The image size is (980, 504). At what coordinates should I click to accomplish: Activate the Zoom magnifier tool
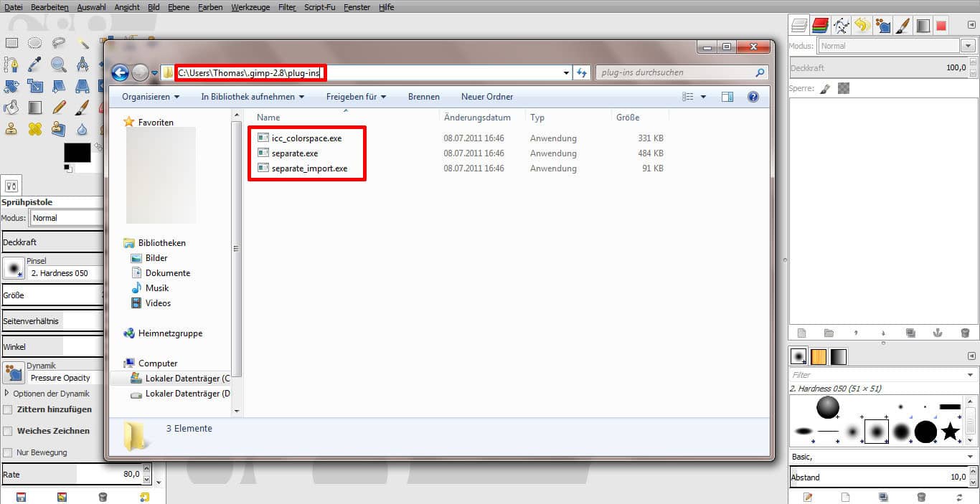(59, 65)
